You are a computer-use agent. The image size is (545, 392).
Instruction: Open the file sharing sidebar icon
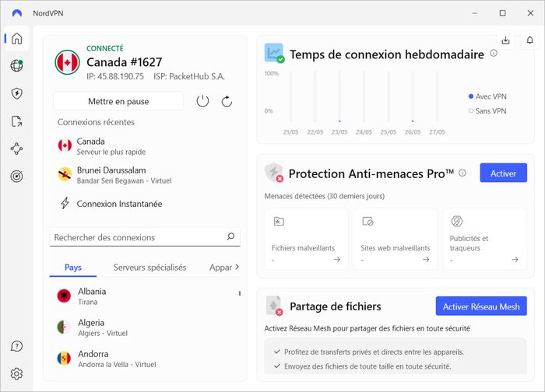coord(16,121)
